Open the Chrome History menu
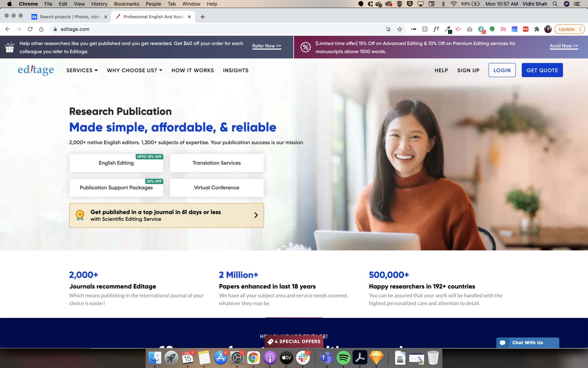This screenshot has width=588, height=368. click(99, 4)
